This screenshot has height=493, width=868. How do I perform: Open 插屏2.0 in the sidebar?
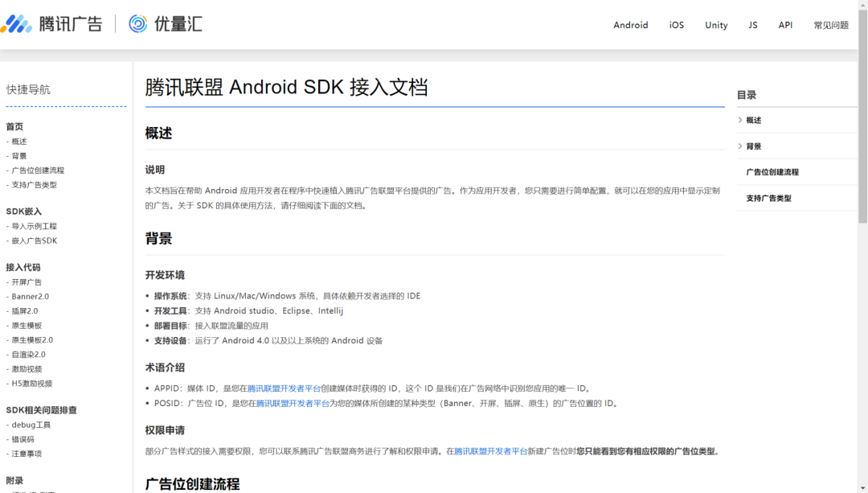[x=25, y=311]
